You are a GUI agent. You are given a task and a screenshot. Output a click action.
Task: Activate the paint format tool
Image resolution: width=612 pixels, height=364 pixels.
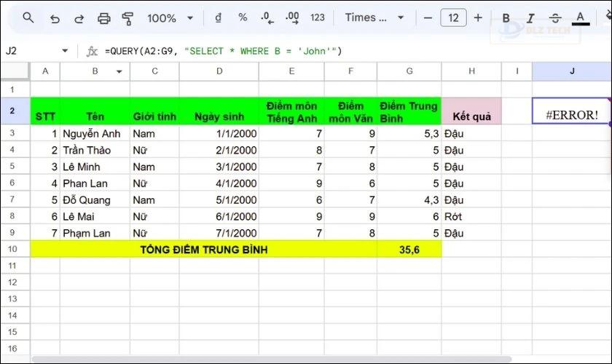(x=127, y=18)
